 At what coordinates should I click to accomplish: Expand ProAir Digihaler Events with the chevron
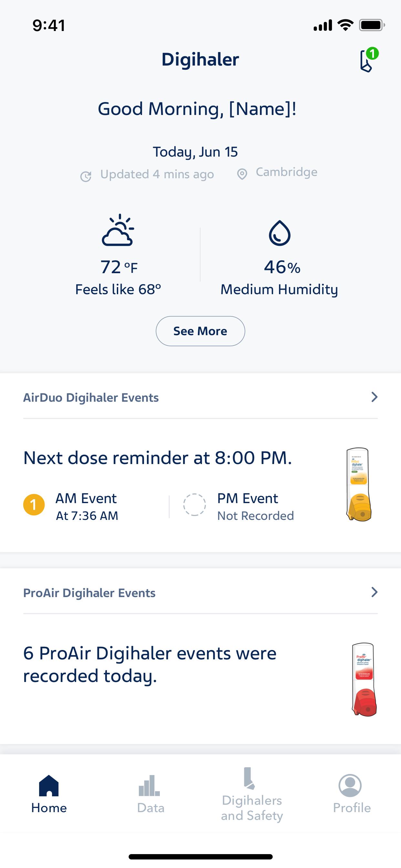tap(374, 592)
